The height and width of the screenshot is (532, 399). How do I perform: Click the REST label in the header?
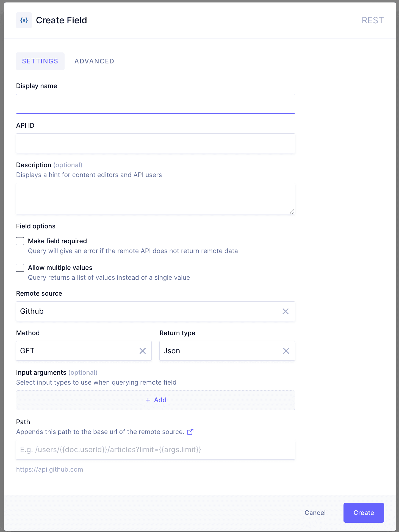[x=373, y=20]
